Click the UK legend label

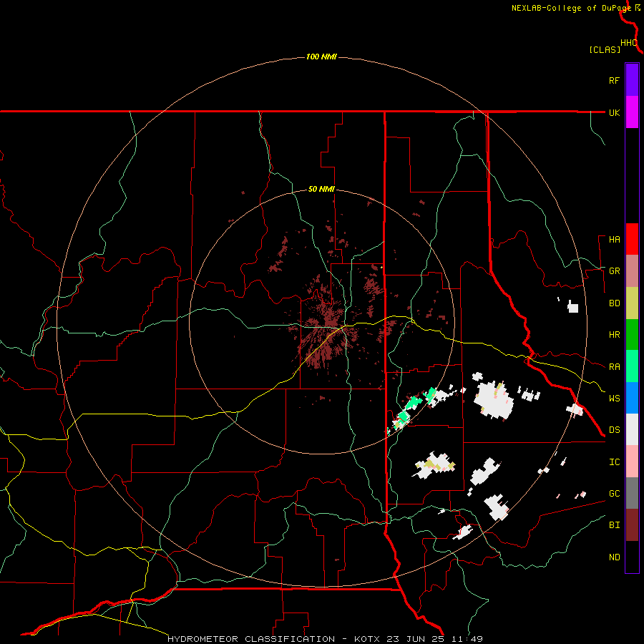614,112
